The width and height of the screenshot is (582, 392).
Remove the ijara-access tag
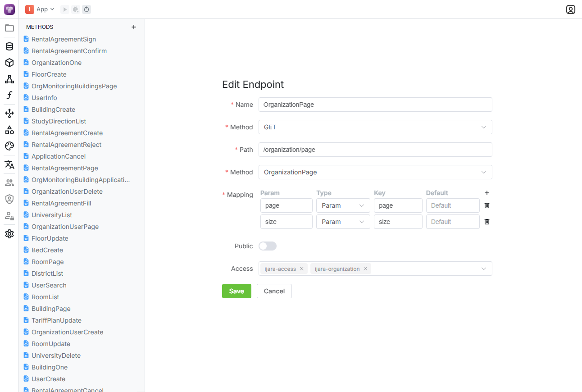point(302,269)
